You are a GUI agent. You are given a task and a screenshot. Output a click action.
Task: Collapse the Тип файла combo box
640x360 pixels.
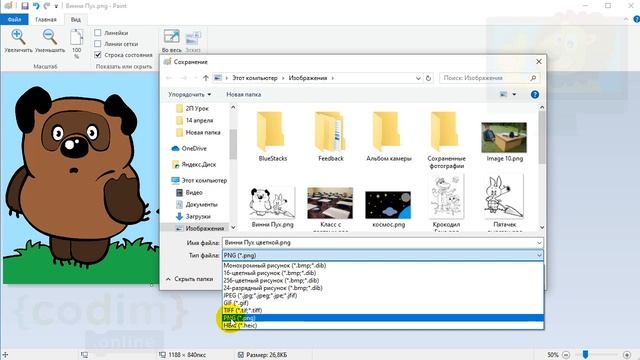(x=539, y=256)
